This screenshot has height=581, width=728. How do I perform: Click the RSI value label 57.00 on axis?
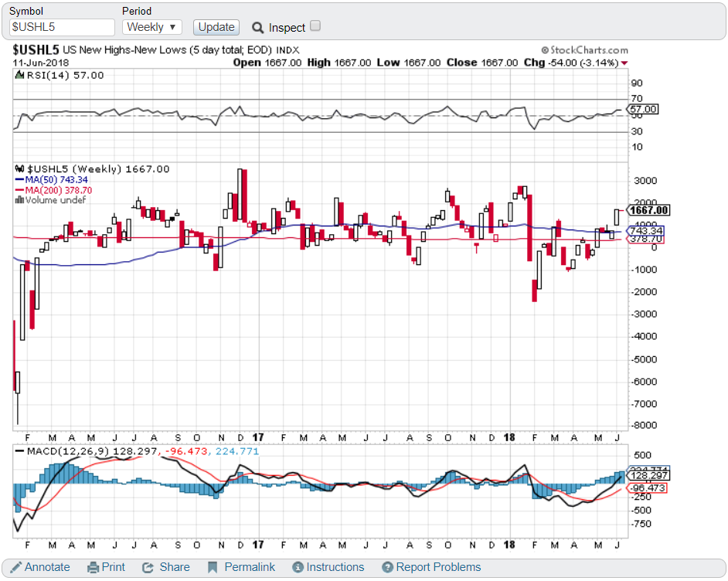pos(643,110)
